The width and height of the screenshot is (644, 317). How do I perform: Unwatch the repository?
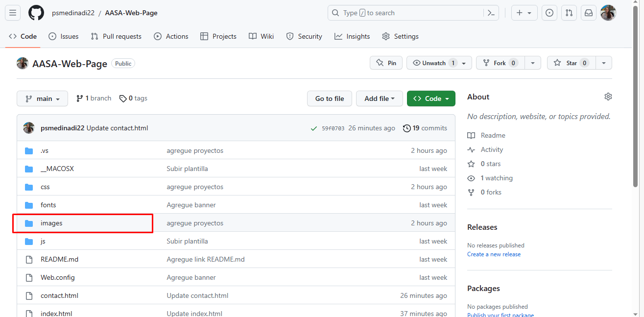(433, 63)
